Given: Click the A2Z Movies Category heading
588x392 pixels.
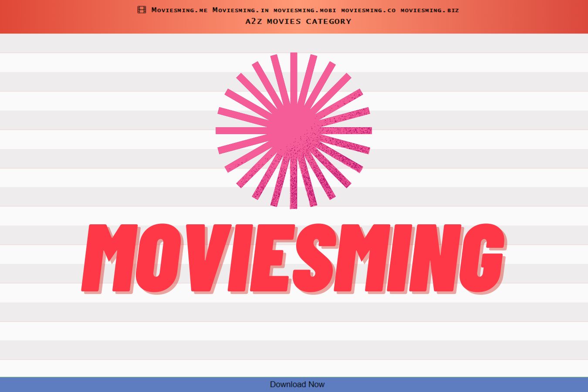Looking at the screenshot, I should pos(298,21).
